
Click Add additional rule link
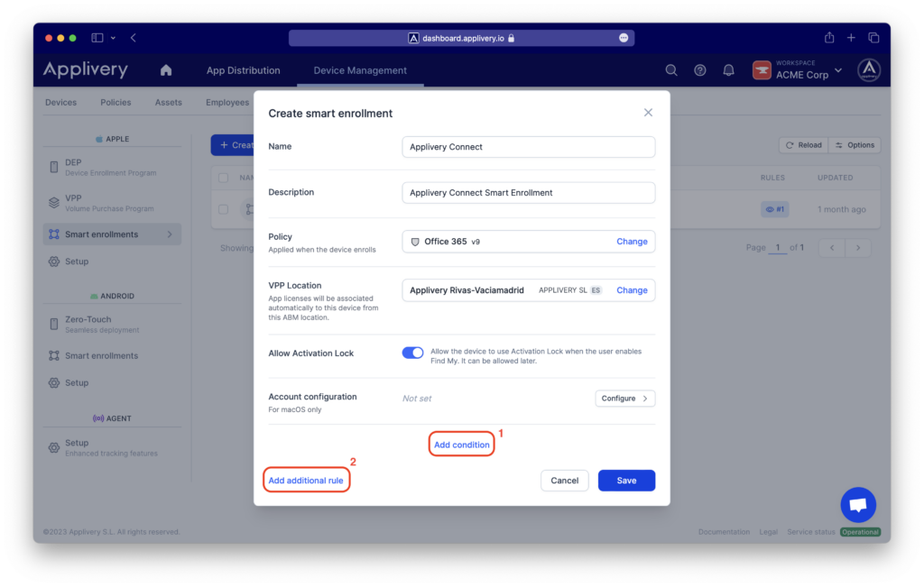coord(305,481)
